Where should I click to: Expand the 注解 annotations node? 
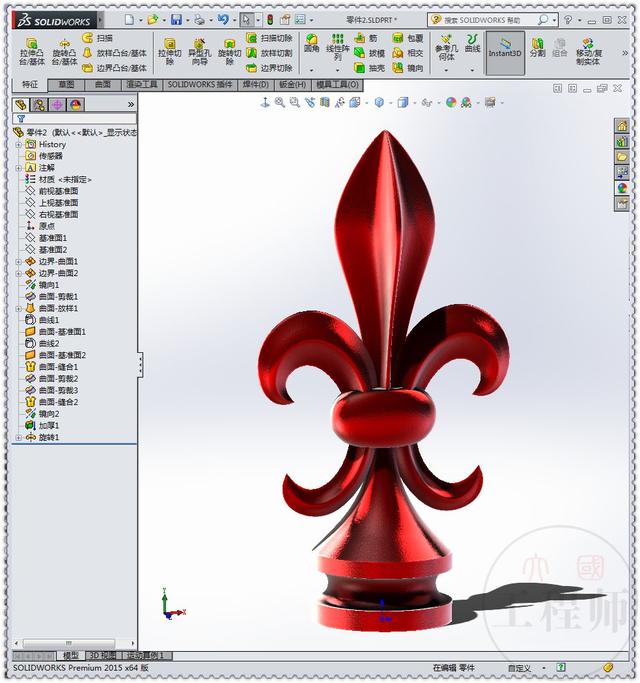click(18, 168)
